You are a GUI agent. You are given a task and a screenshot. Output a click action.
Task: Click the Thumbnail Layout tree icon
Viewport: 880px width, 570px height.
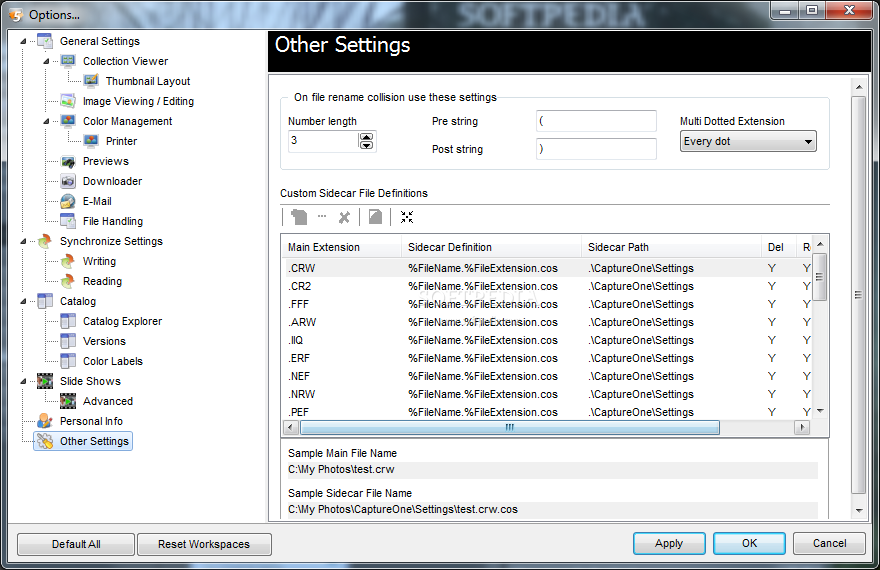point(91,81)
